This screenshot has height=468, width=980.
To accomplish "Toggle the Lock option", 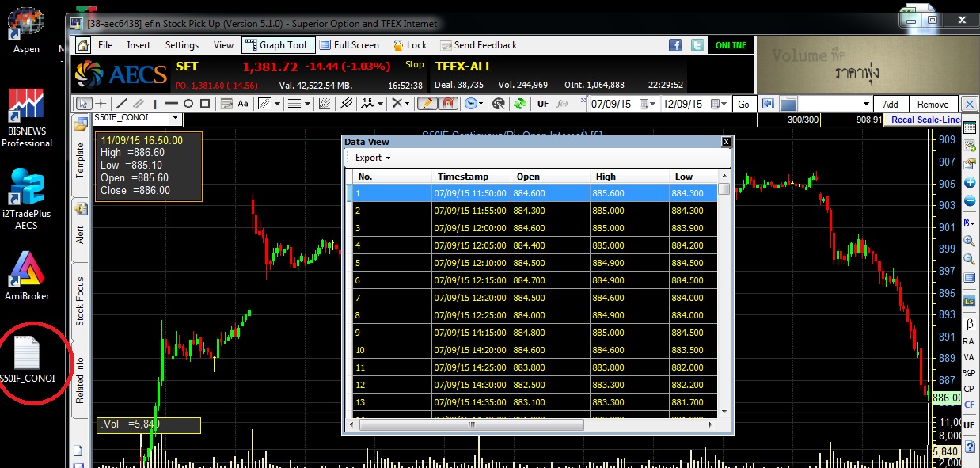I will click(409, 45).
